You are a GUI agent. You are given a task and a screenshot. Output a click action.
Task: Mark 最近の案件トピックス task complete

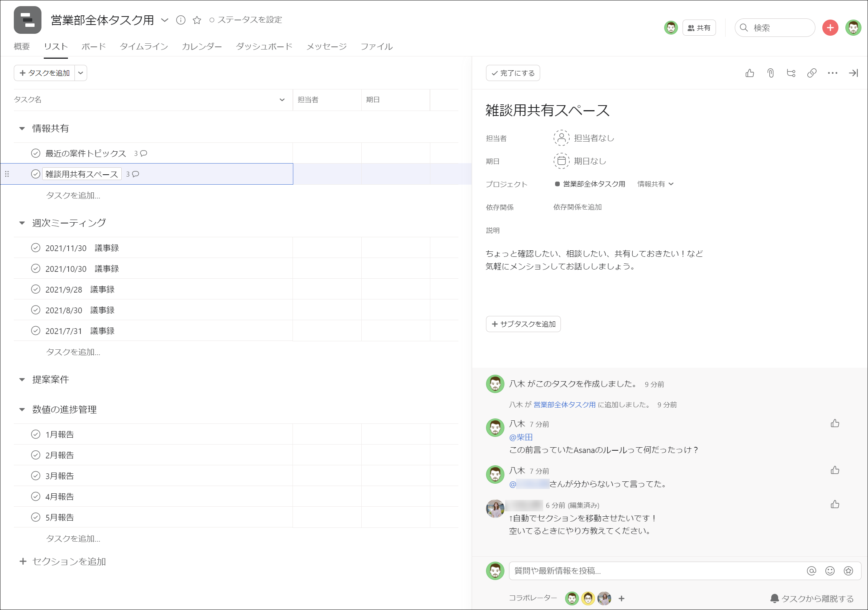coord(35,153)
